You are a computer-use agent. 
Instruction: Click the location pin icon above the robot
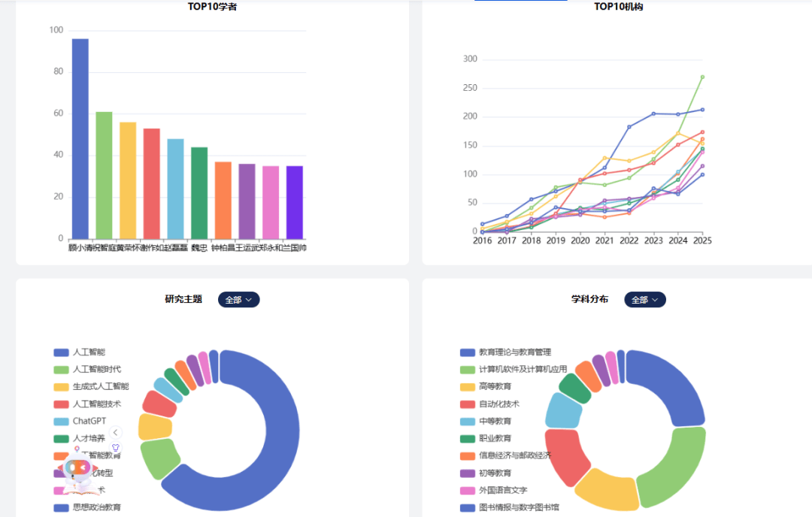coord(77,449)
